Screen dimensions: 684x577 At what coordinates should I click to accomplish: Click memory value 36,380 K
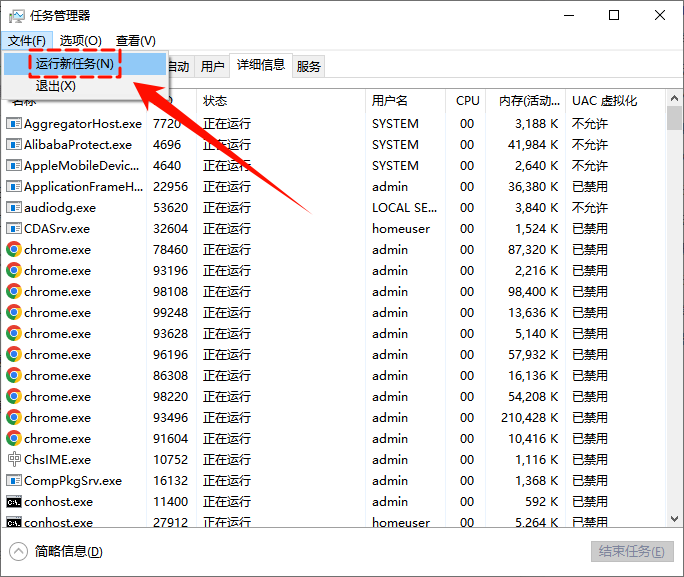point(533,187)
